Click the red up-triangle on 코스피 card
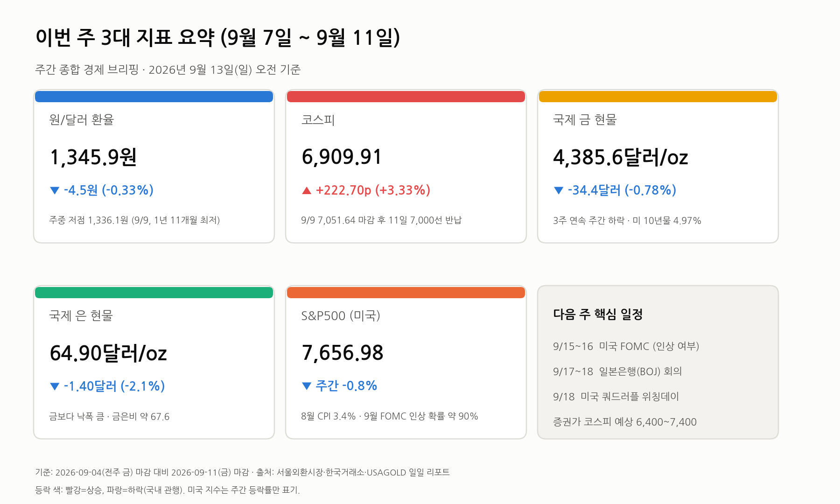Image resolution: width=840 pixels, height=504 pixels. 307,190
